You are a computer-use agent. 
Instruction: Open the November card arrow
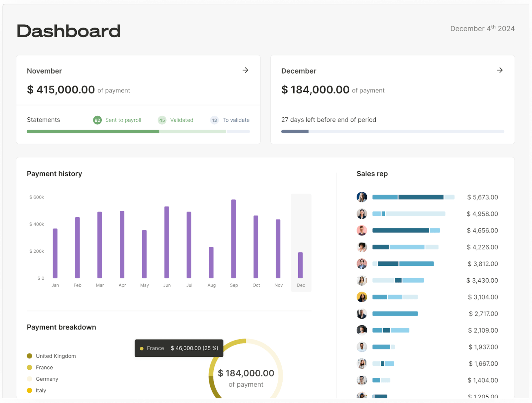click(245, 70)
